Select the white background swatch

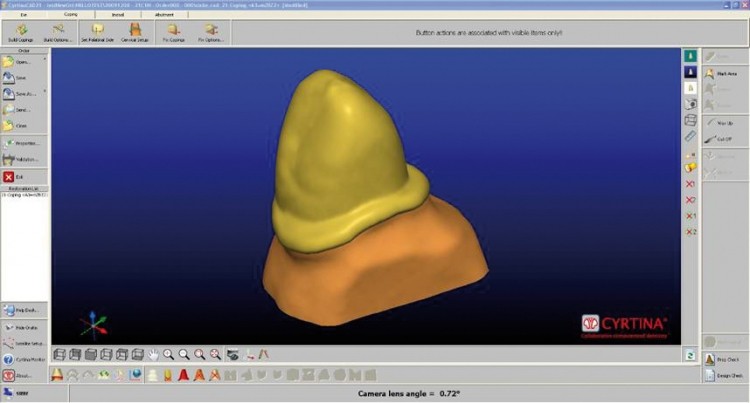(x=690, y=88)
